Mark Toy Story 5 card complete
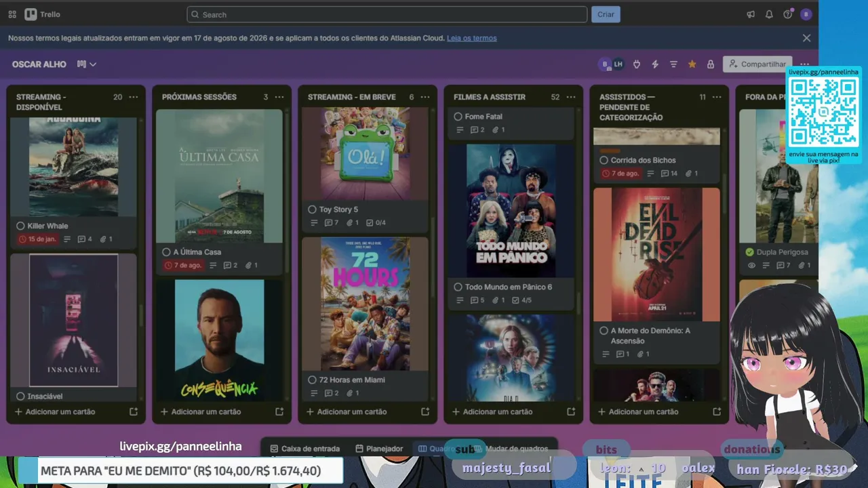This screenshot has height=488, width=868. (x=312, y=209)
